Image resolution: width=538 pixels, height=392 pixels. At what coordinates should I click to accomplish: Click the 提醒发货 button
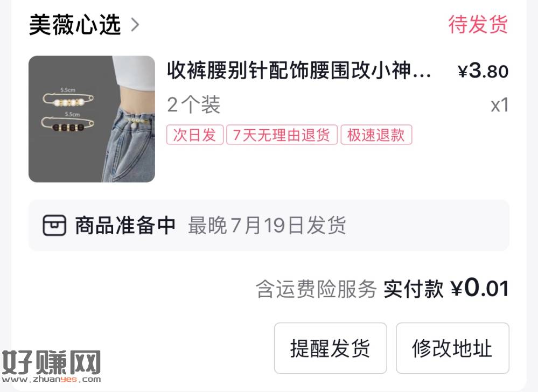point(331,348)
